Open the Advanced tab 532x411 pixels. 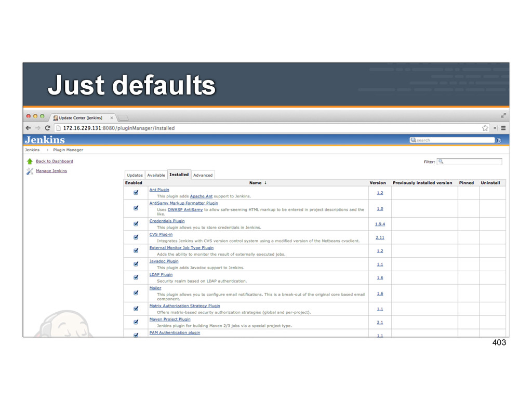[x=203, y=175]
